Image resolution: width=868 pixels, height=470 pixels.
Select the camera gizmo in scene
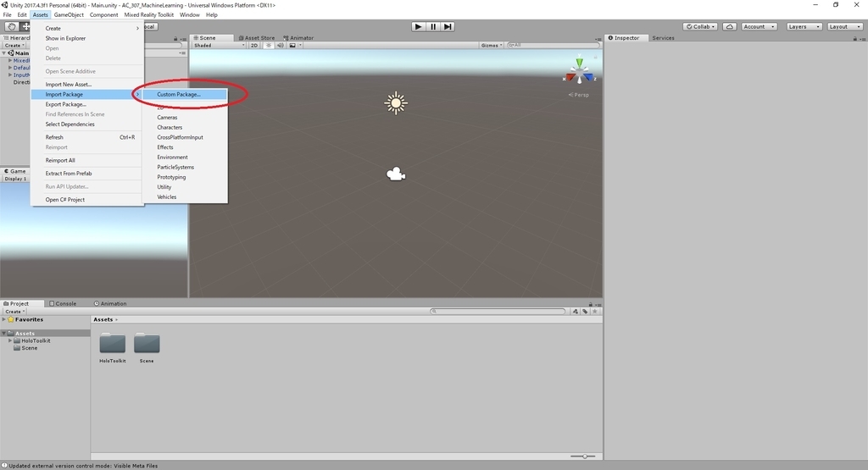click(395, 174)
